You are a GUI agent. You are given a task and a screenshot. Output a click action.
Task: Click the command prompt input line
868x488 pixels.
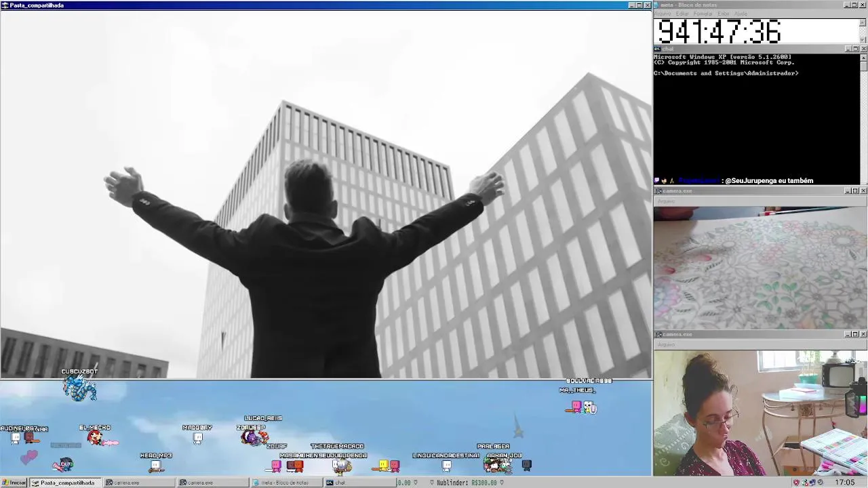click(726, 73)
